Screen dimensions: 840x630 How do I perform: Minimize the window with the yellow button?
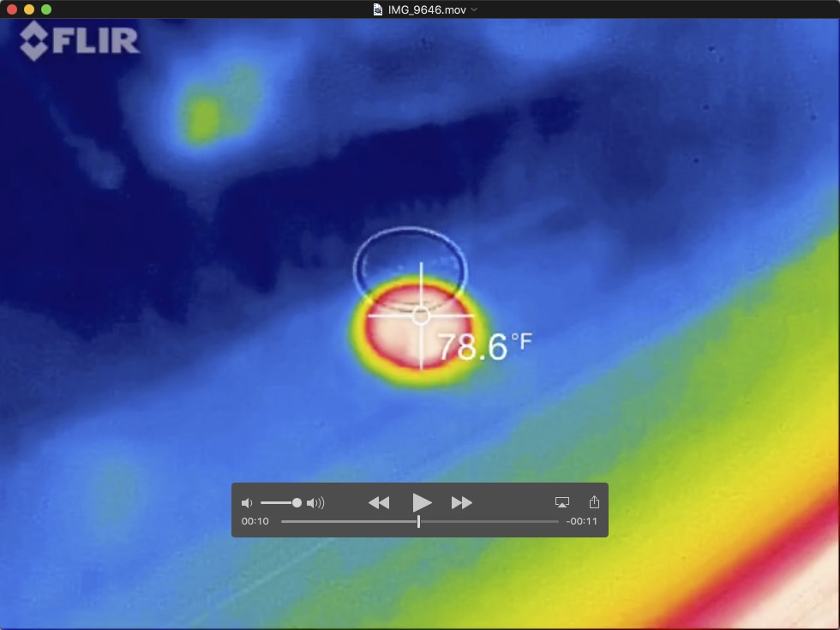pyautogui.click(x=29, y=9)
